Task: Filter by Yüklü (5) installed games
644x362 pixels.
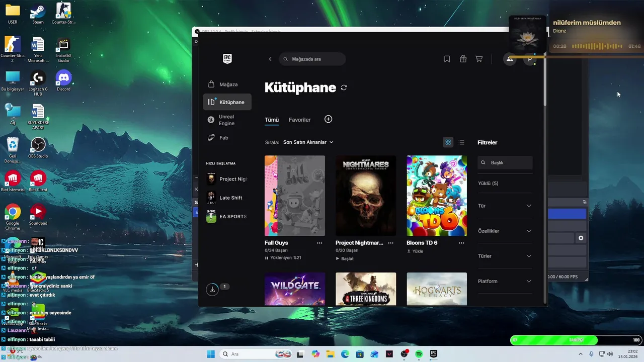Action: click(x=488, y=184)
